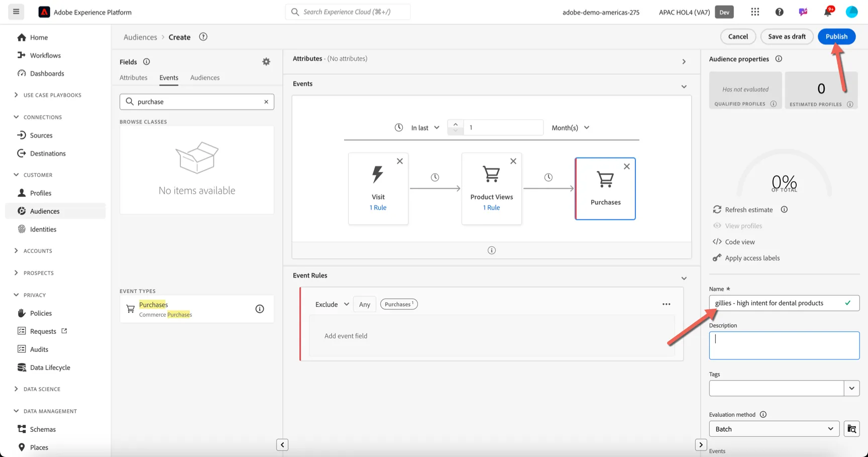Select the Events fields tab
868x457 pixels.
point(169,78)
